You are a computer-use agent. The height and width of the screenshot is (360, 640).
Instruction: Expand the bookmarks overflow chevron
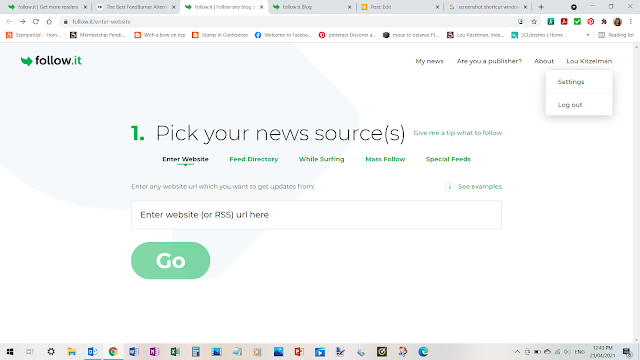[x=588, y=35]
